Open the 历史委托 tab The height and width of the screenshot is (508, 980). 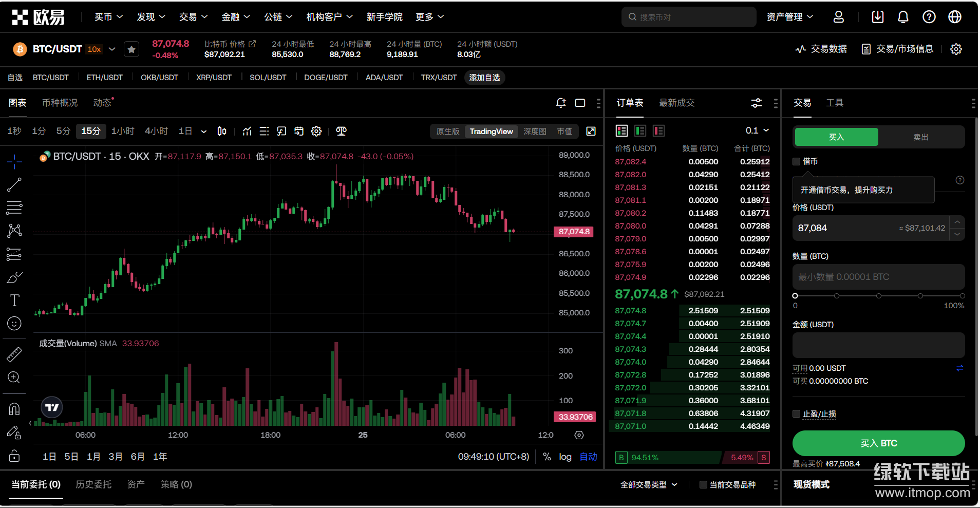point(93,484)
